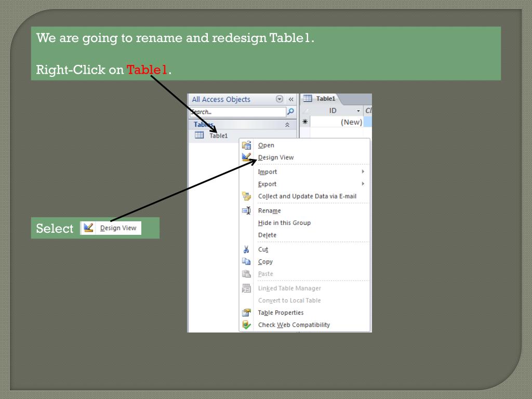This screenshot has height=399, width=532.
Task: Click the Table1 table icon in navigation pane
Action: (199, 136)
